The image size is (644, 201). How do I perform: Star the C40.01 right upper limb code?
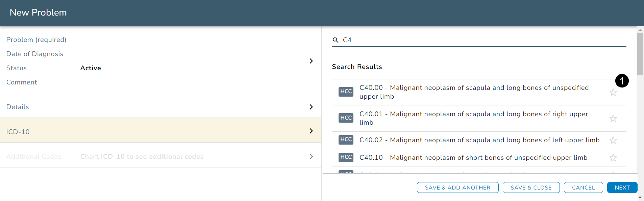(613, 119)
